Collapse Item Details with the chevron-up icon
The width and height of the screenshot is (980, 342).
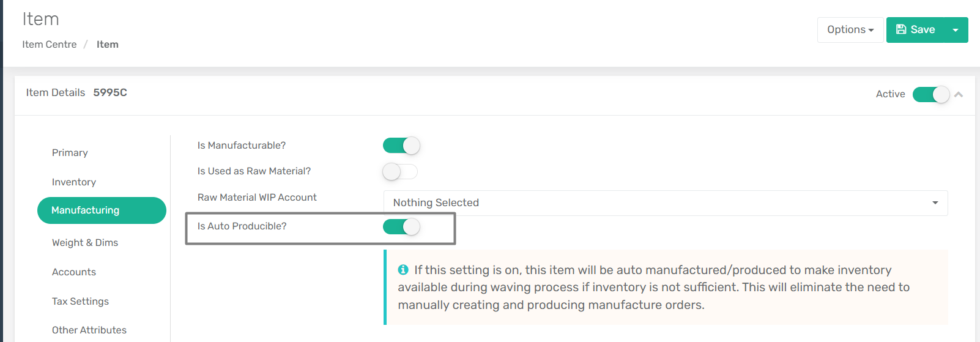959,94
